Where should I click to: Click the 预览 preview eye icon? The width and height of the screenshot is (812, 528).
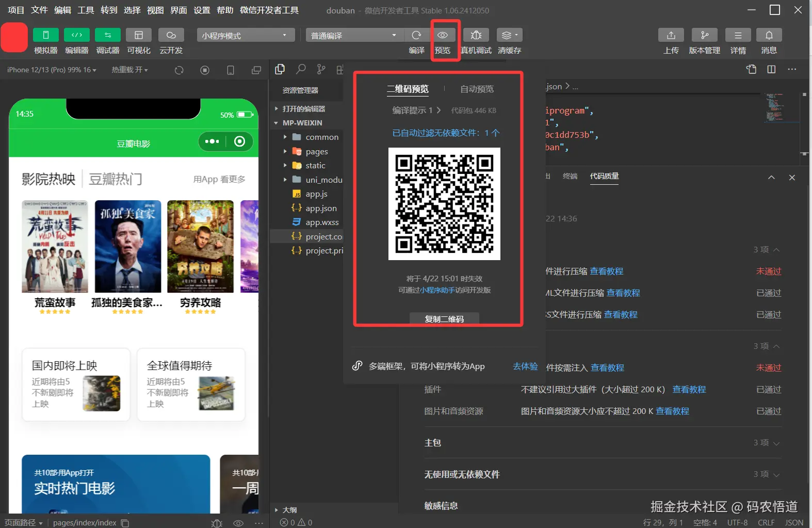[x=443, y=35]
